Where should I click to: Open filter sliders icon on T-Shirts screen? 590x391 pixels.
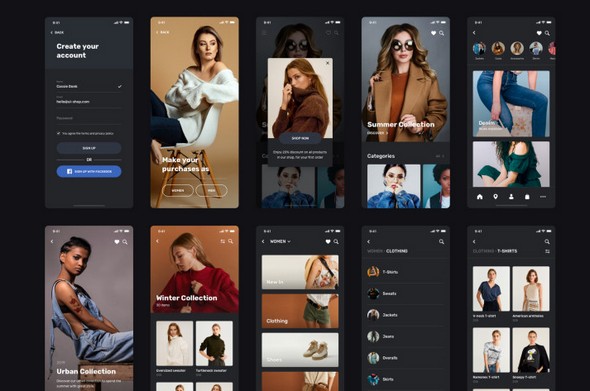click(547, 251)
